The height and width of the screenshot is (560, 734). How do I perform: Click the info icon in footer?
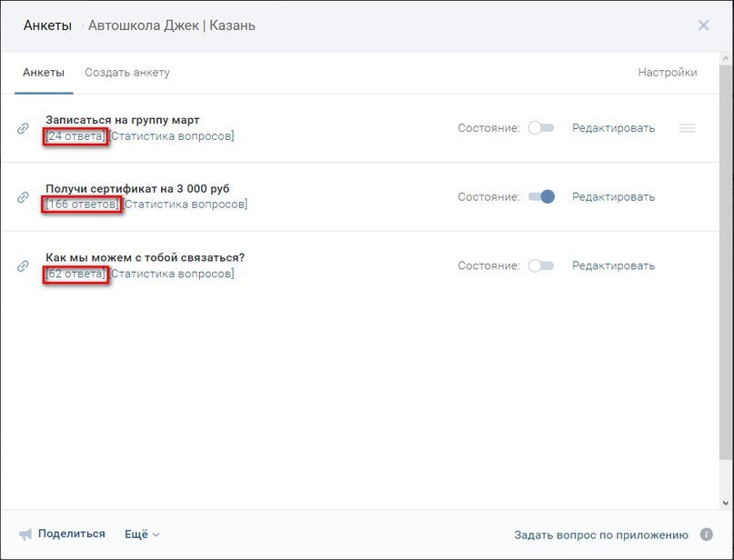pos(707,535)
